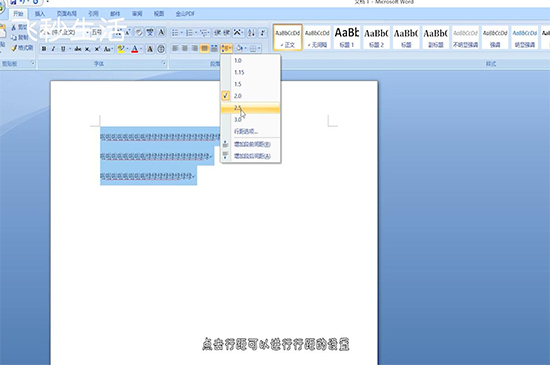Expand the font color dropdown arrow
The height and width of the screenshot is (365, 550).
pos(141,49)
